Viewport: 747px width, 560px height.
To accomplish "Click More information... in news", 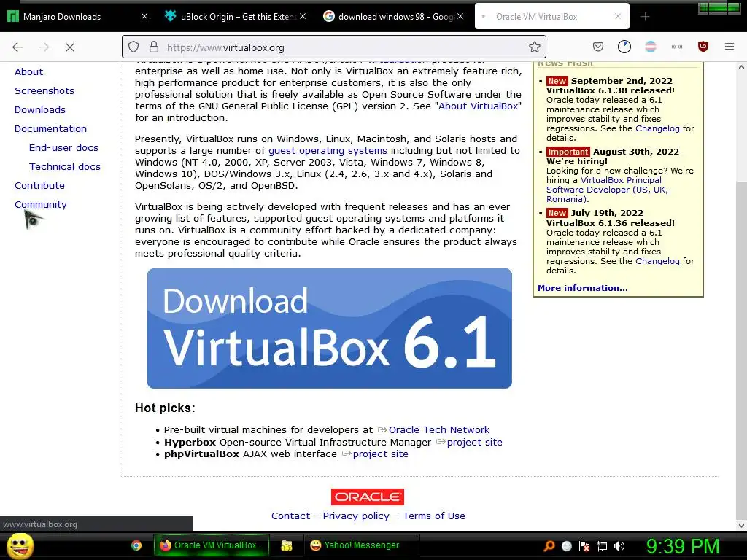I will pyautogui.click(x=583, y=288).
